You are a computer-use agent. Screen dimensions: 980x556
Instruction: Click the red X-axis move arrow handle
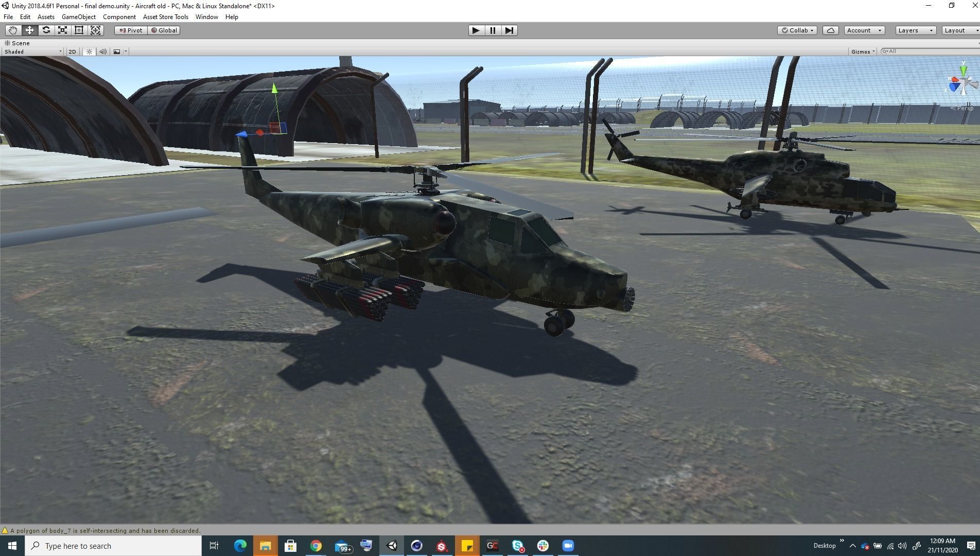[x=260, y=133]
